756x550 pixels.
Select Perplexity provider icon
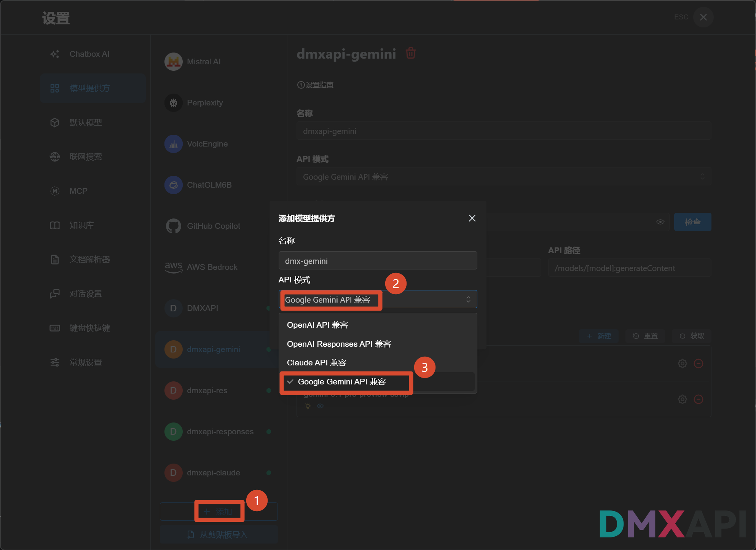pyautogui.click(x=174, y=103)
